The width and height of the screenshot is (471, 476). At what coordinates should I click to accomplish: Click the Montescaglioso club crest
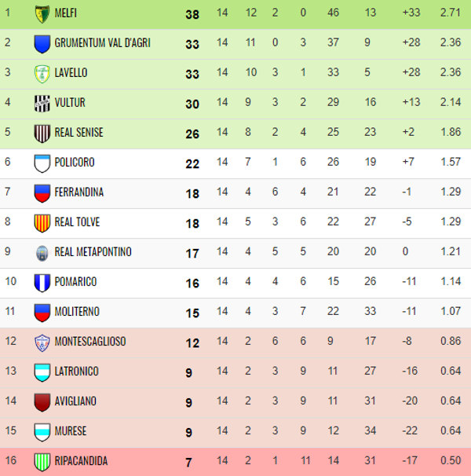point(42,342)
